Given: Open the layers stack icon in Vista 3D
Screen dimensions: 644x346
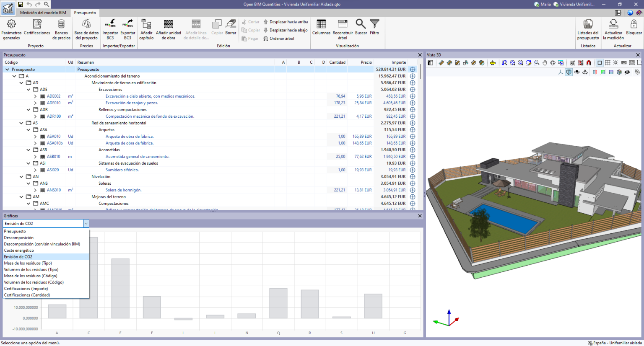Looking at the screenshot, I should coord(619,72).
